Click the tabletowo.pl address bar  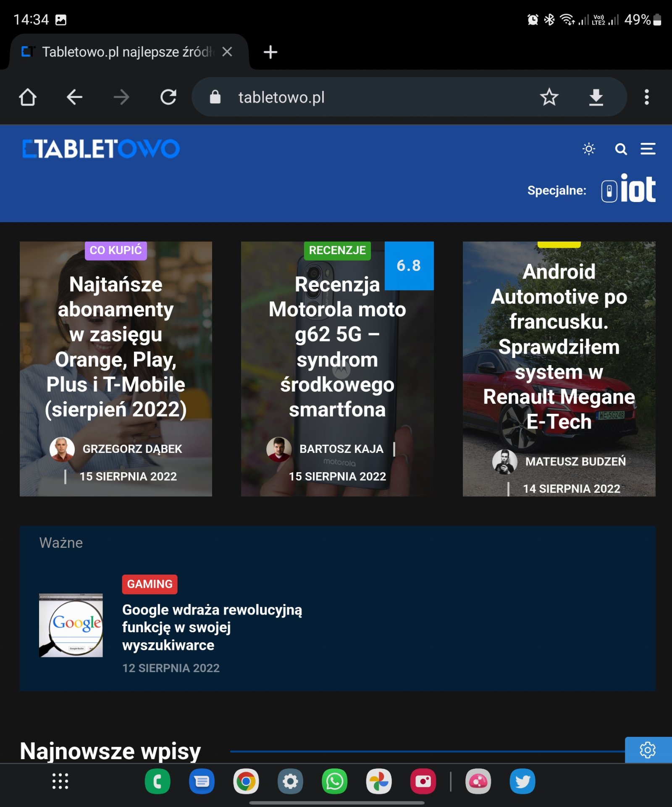409,97
